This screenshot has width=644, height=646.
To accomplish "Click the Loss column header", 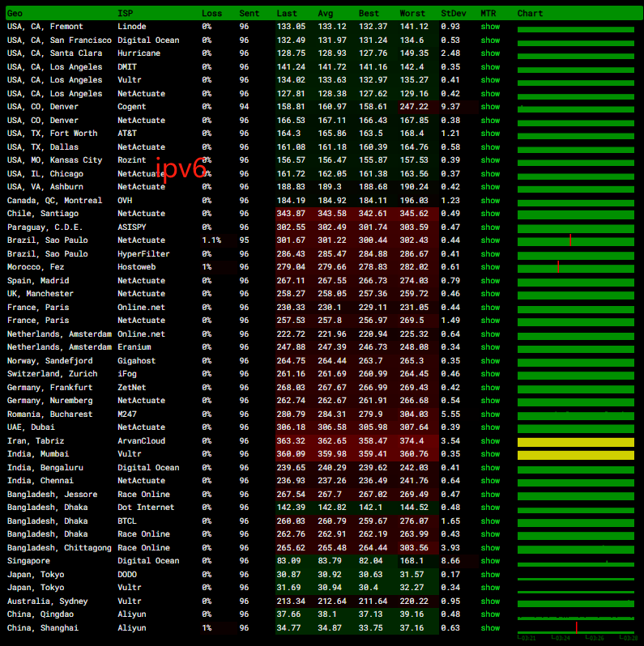I will tap(212, 13).
